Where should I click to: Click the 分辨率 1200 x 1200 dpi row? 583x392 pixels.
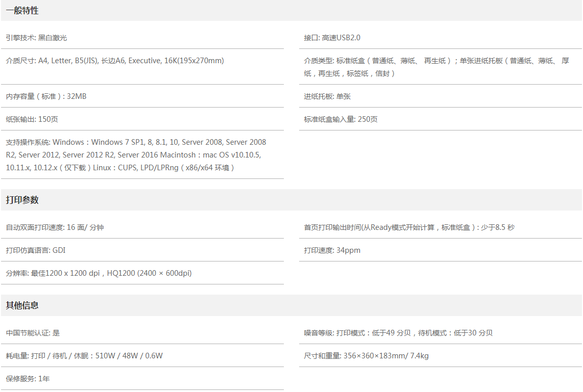point(99,273)
